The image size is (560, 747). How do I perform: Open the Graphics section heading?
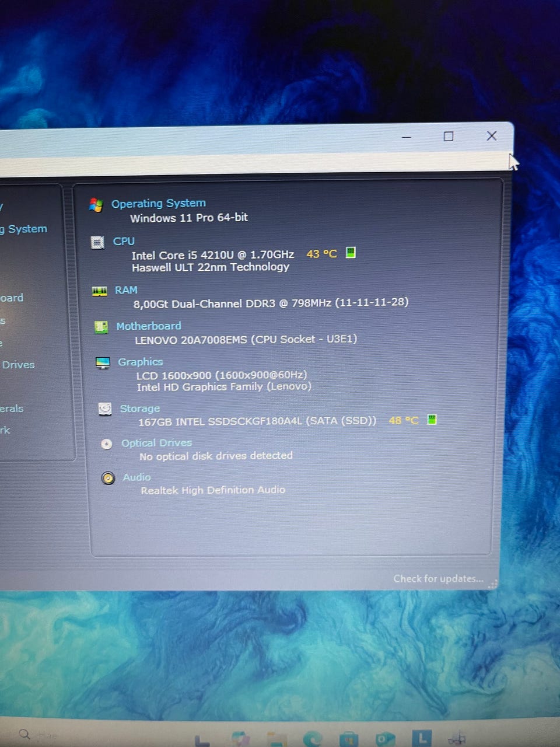[141, 362]
